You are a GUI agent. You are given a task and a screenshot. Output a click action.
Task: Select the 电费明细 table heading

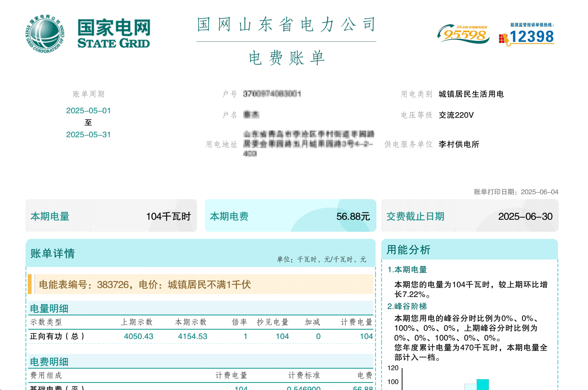point(49,362)
